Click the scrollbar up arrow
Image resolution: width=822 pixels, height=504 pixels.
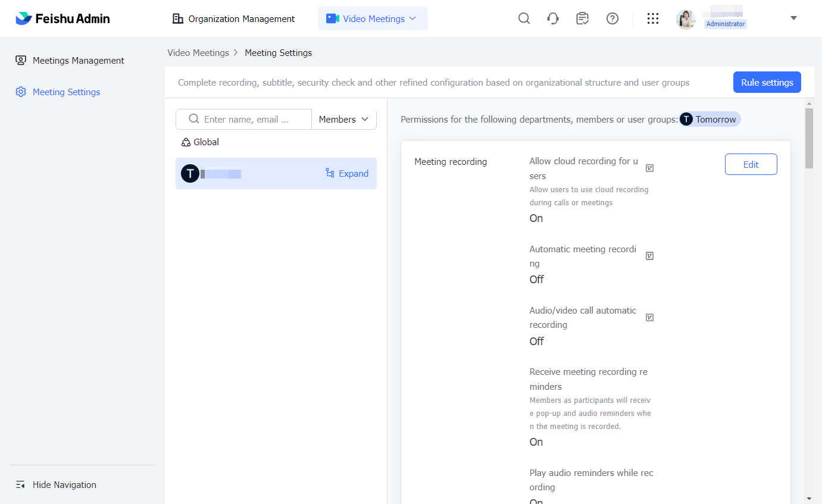pos(809,103)
